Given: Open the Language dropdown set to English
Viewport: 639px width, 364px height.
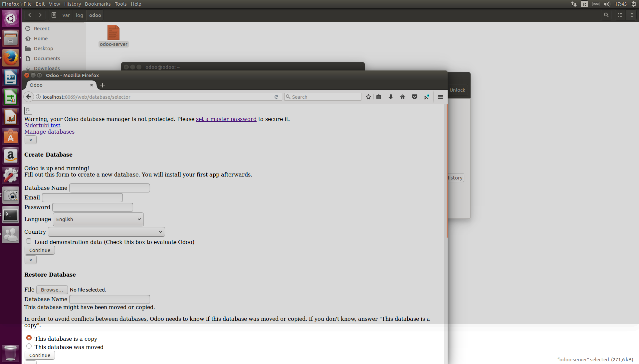Looking at the screenshot, I should pyautogui.click(x=98, y=219).
